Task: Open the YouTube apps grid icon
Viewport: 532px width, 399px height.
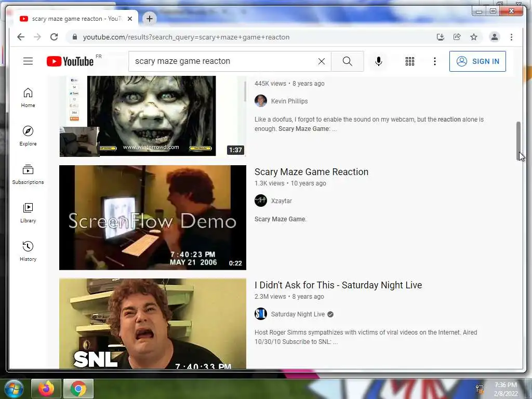Action: point(409,61)
